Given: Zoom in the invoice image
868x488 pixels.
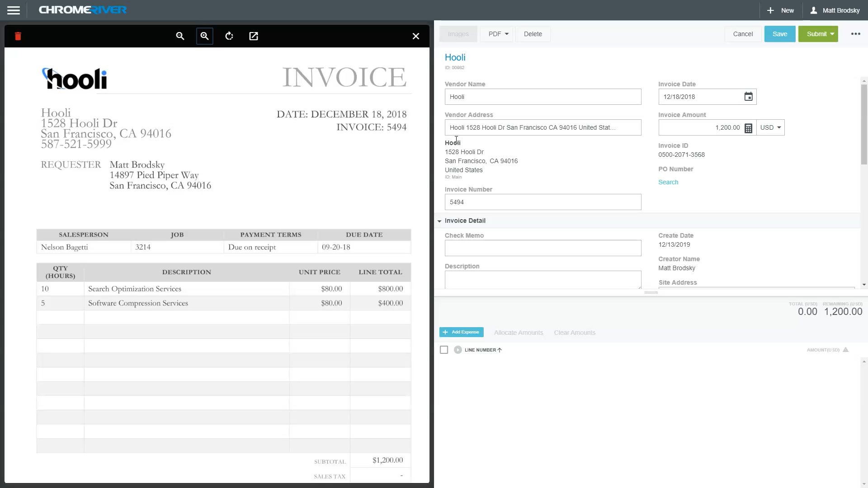Looking at the screenshot, I should [205, 36].
